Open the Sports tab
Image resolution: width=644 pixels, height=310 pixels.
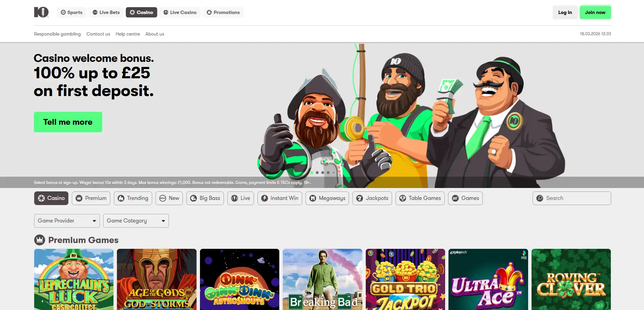(71, 12)
